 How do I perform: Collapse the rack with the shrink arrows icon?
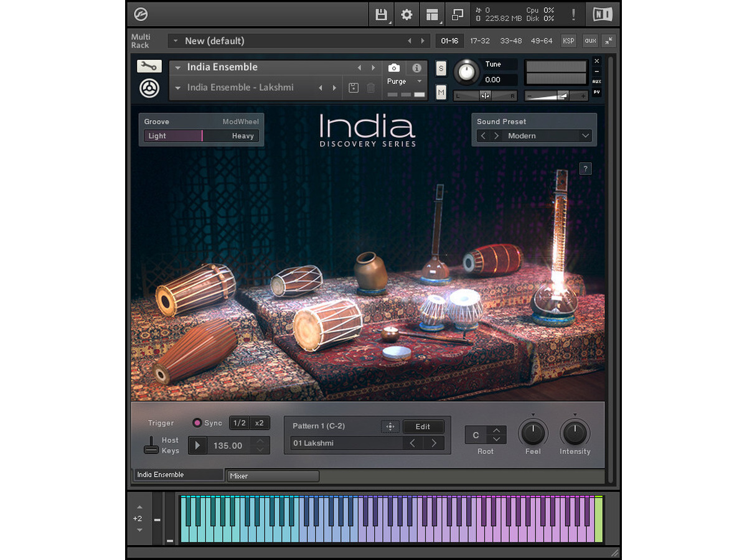609,40
